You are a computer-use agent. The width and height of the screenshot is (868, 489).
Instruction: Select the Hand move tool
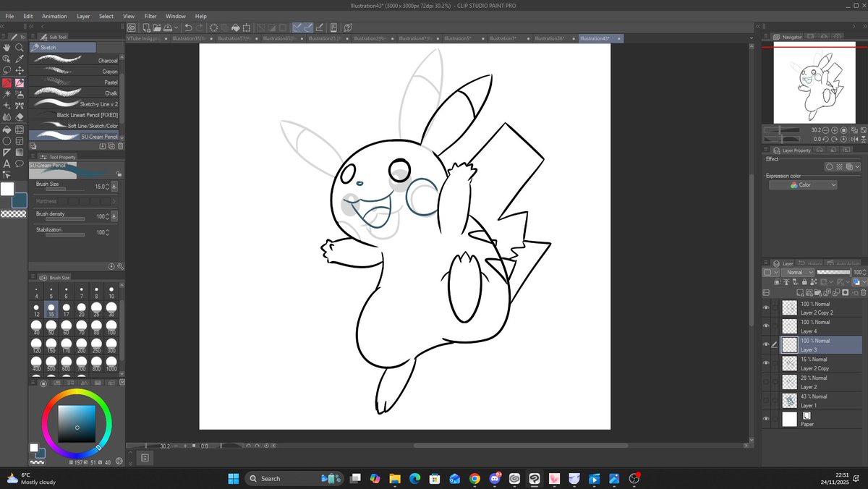tap(7, 48)
